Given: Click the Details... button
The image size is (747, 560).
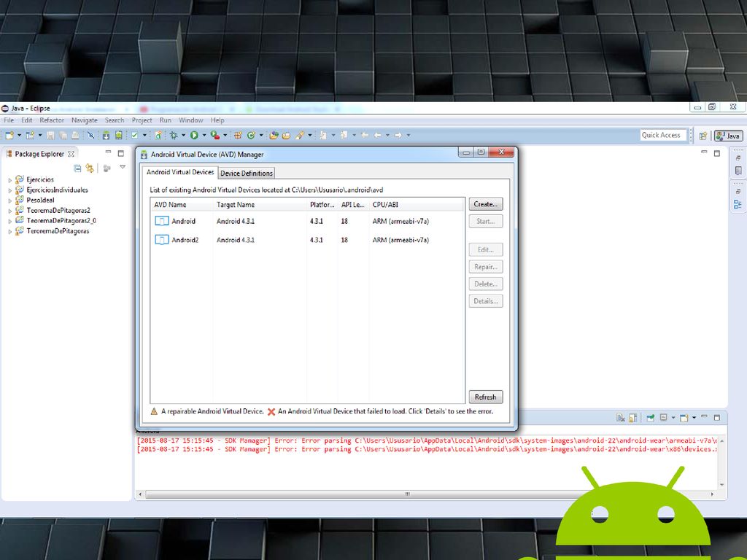Looking at the screenshot, I should 485,301.
